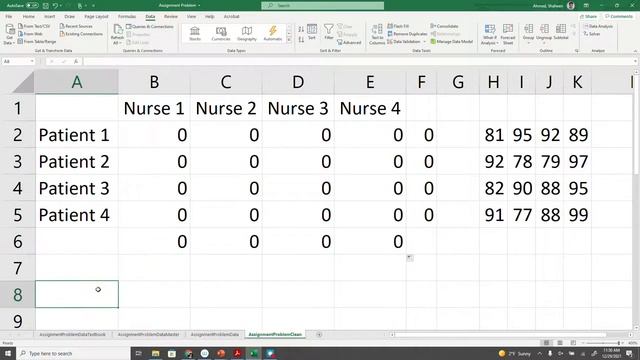Click the Insert Function fx icon

point(76,61)
